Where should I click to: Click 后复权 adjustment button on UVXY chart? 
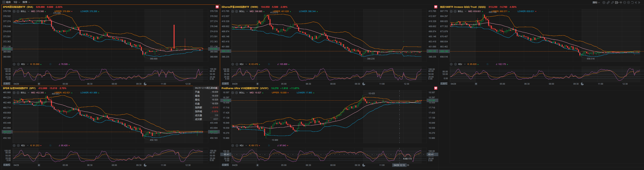(x=225, y=165)
